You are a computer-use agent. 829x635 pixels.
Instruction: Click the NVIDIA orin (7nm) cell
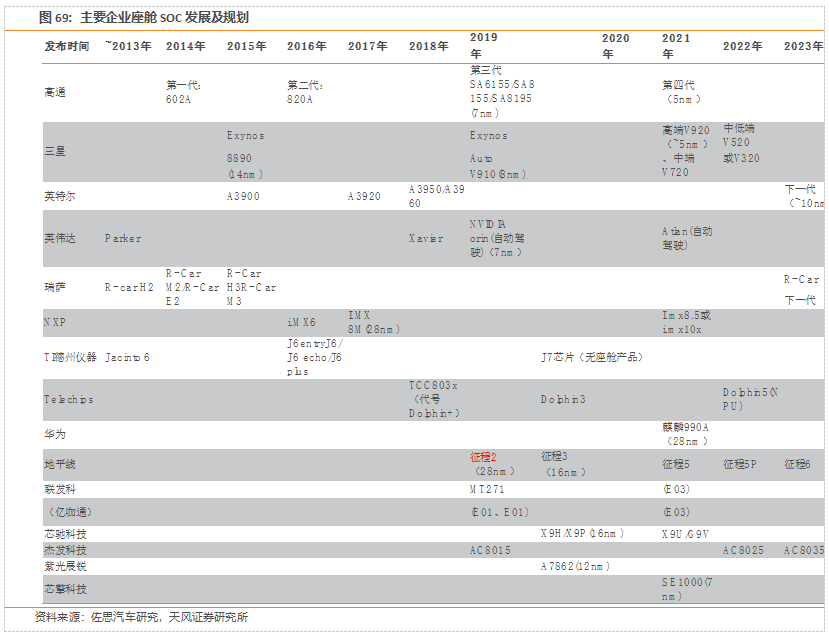(x=497, y=238)
